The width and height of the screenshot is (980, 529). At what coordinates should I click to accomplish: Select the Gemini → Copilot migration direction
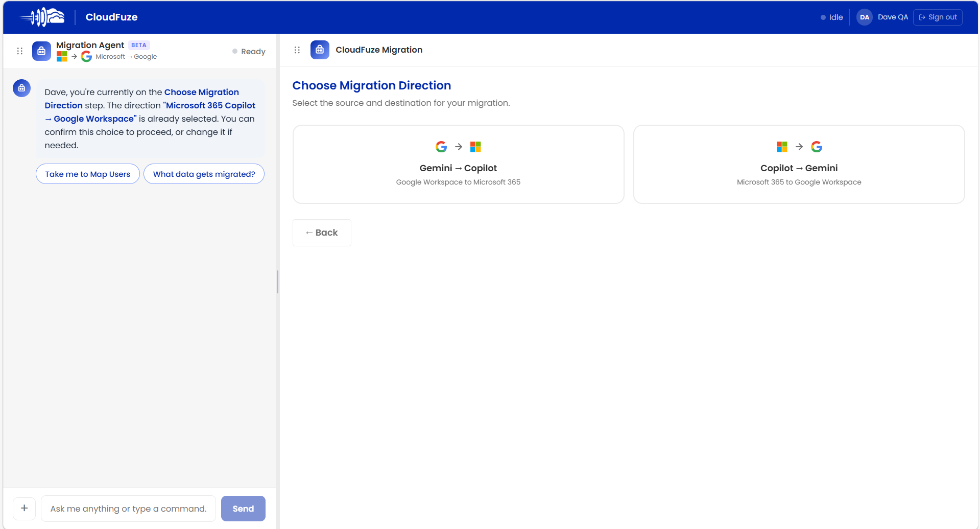pyautogui.click(x=458, y=164)
